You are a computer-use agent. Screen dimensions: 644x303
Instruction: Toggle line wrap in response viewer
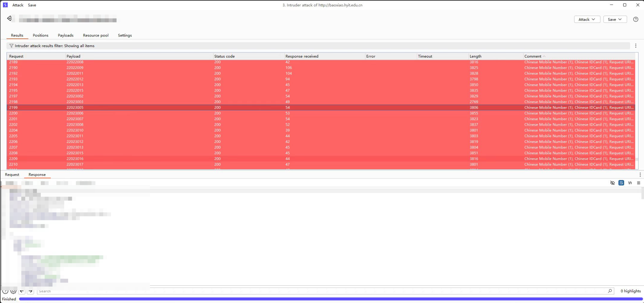click(621, 183)
